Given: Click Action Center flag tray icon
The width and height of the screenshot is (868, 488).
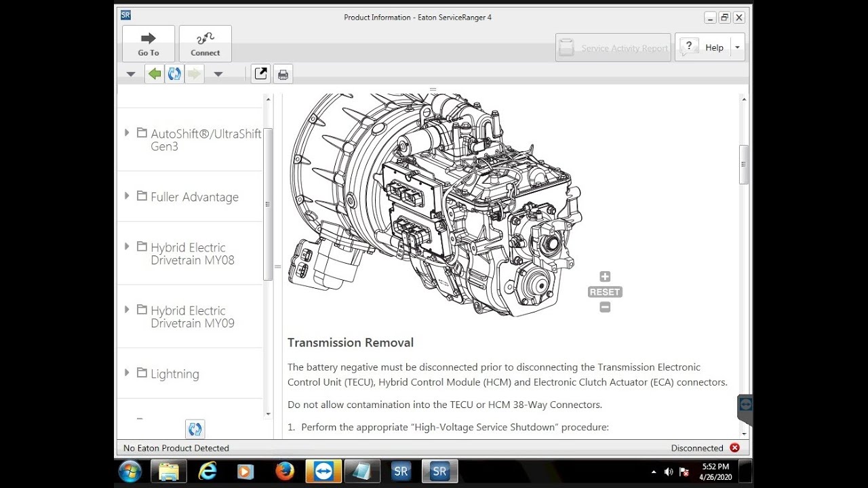Looking at the screenshot, I should pos(684,472).
